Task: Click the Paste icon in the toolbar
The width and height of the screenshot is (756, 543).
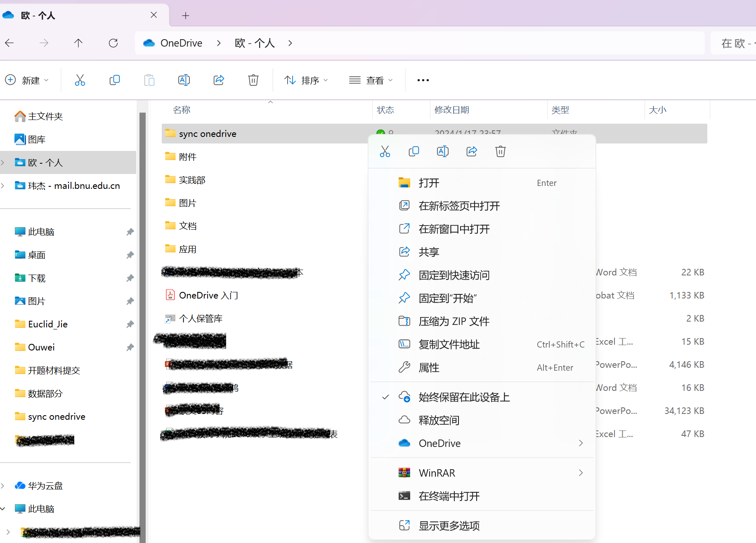Action: tap(149, 80)
